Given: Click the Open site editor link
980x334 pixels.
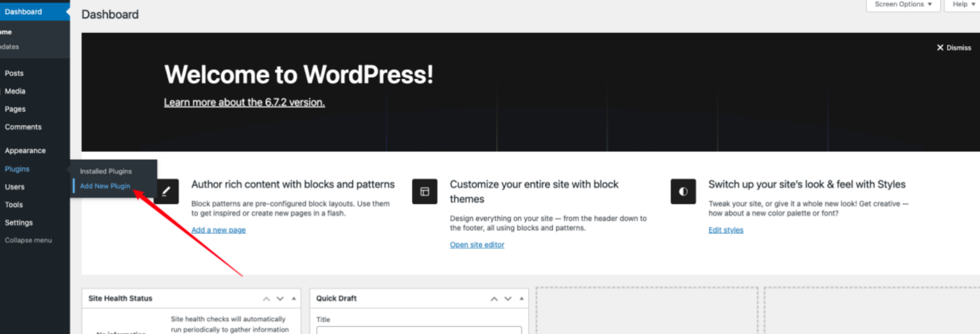Looking at the screenshot, I should coord(477,245).
